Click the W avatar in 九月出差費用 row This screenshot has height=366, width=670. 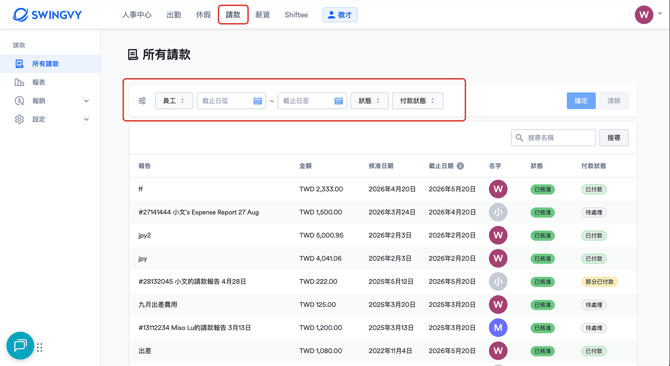[498, 304]
